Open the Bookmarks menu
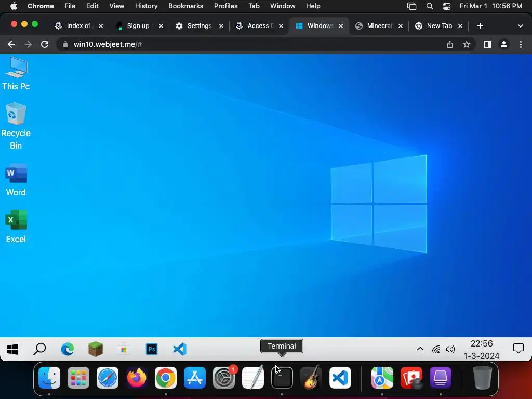Image resolution: width=532 pixels, height=399 pixels. (x=186, y=6)
